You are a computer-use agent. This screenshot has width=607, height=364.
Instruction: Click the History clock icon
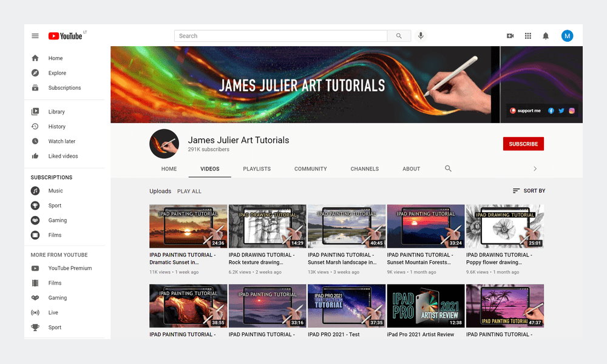(35, 127)
